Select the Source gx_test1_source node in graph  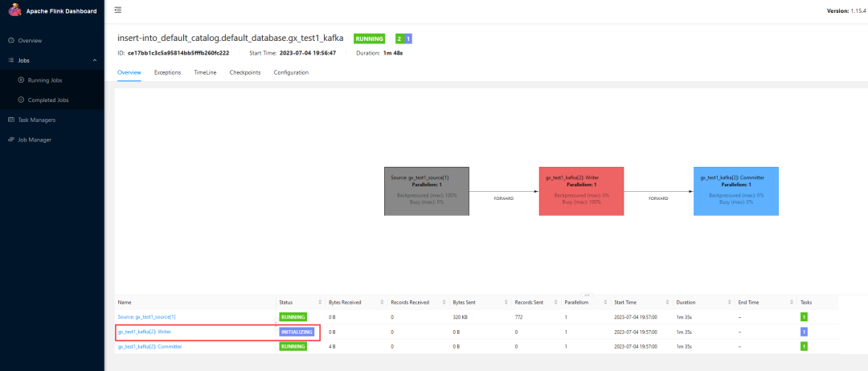(x=427, y=191)
